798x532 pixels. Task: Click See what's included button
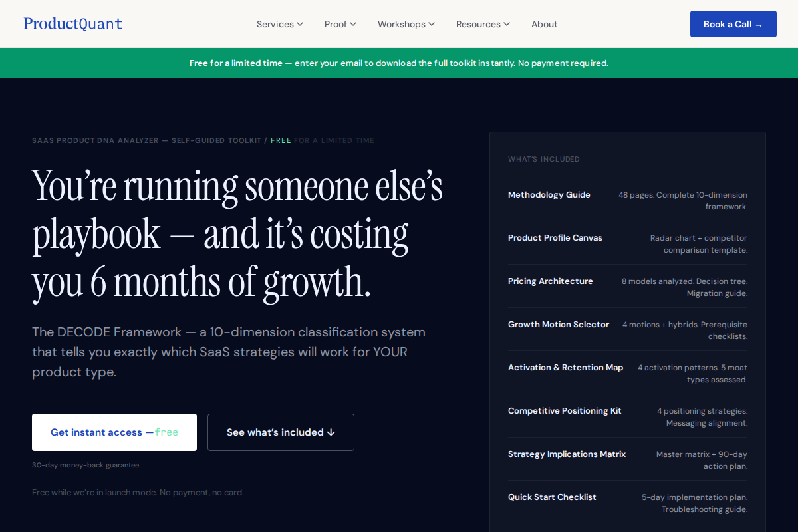281,432
